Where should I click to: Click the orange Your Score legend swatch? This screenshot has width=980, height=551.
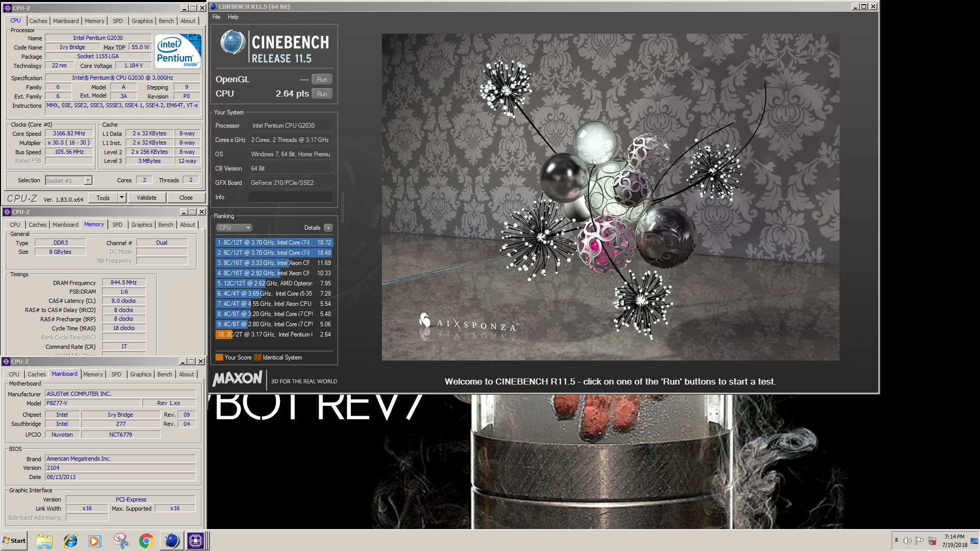point(219,357)
